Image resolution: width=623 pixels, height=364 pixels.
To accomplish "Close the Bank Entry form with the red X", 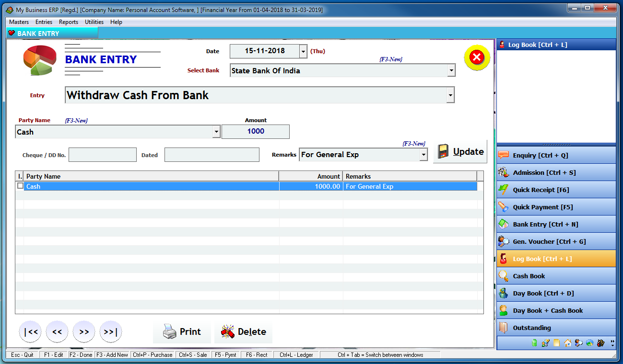I will tap(477, 57).
